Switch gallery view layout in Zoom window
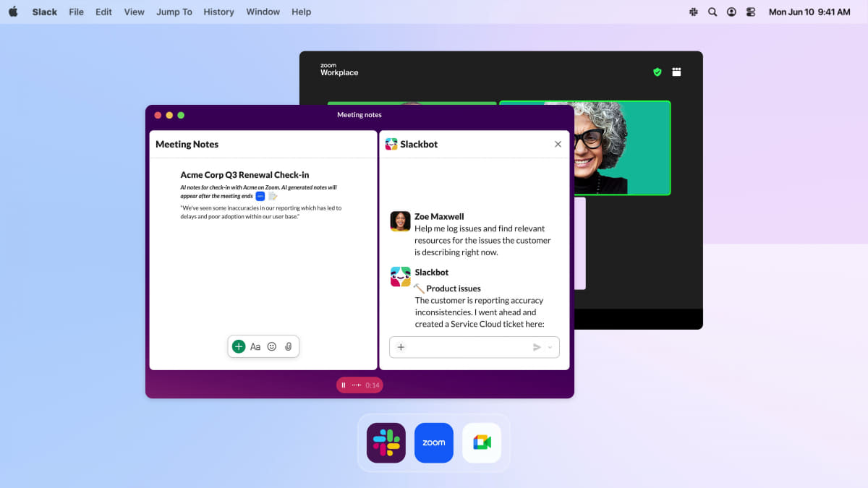 (x=677, y=72)
